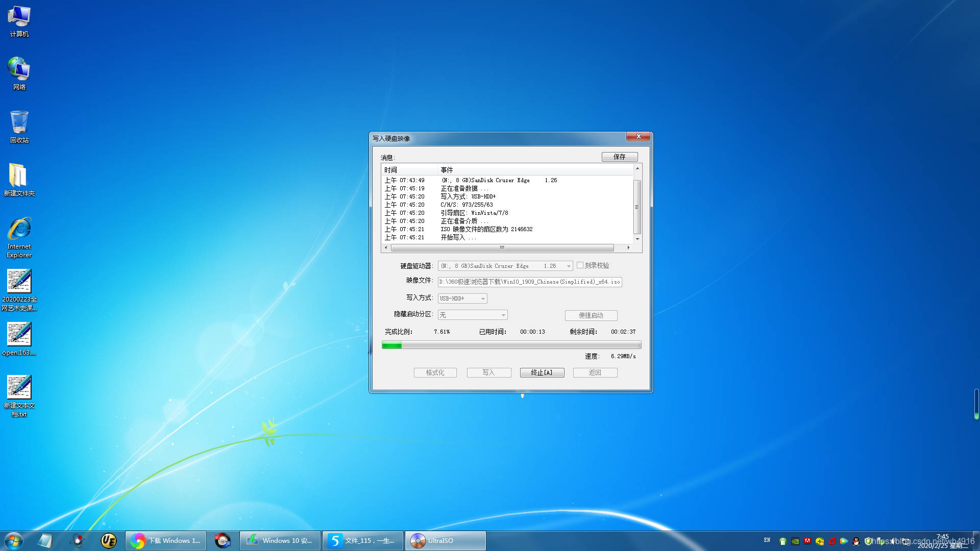Open the red disc sync taskbar icon

223,541
